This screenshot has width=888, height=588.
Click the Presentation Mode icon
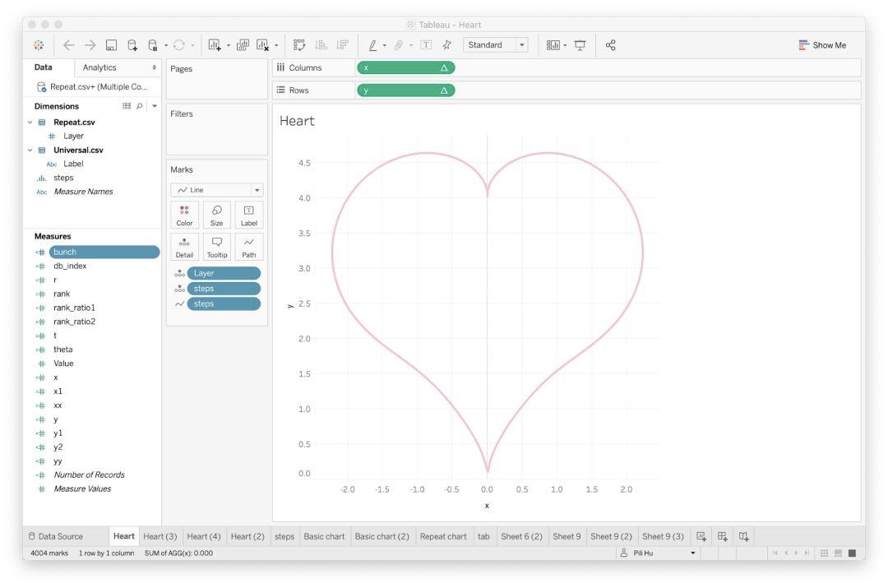580,45
